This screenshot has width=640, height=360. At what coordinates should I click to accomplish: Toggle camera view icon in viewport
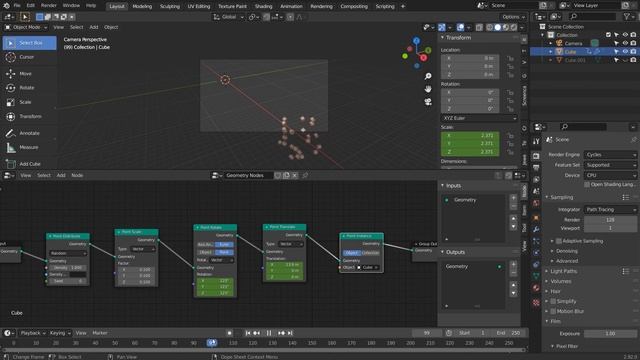(x=428, y=102)
